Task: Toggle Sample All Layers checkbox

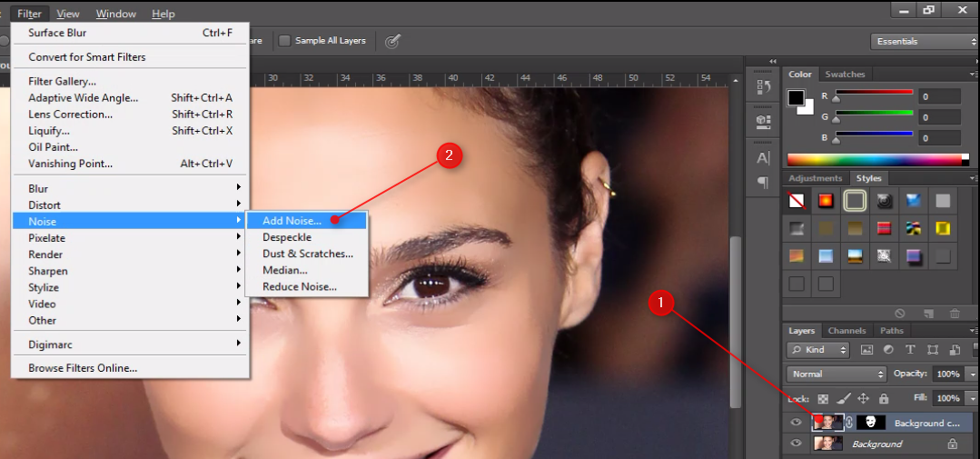Action: (x=284, y=41)
